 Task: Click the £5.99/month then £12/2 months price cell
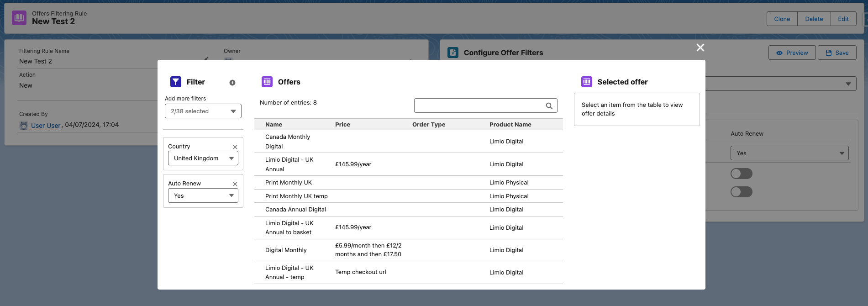pos(368,250)
